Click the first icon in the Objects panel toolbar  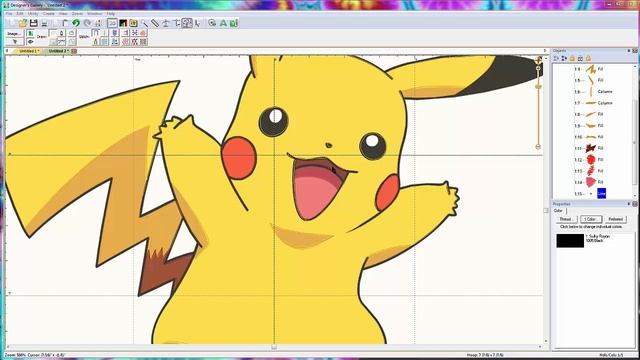(556, 58)
